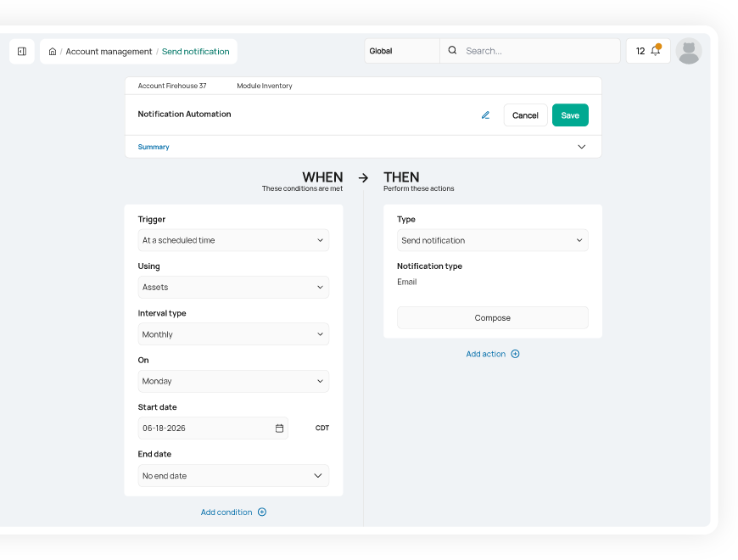Open notifications bell icon
The width and height of the screenshot is (738, 560).
(x=655, y=51)
